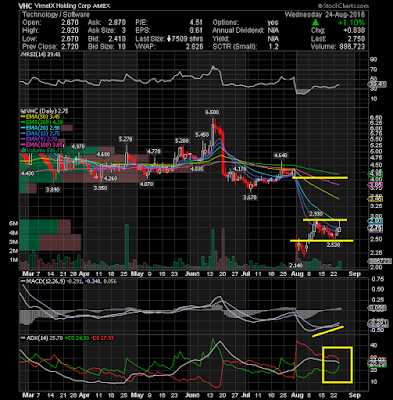393x400 pixels.
Task: Click the SCTR (Small) value 1.2
Action: [273, 47]
